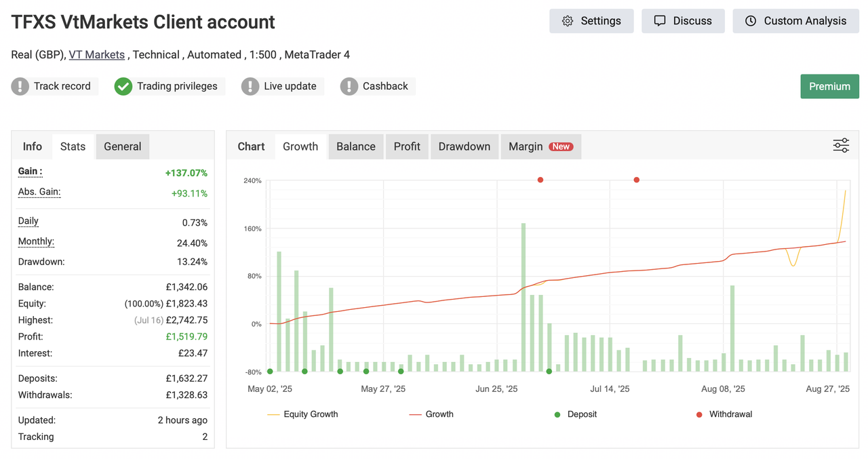Click the £1,823.43 equity value
This screenshot has width=868, height=459.
coord(186,304)
